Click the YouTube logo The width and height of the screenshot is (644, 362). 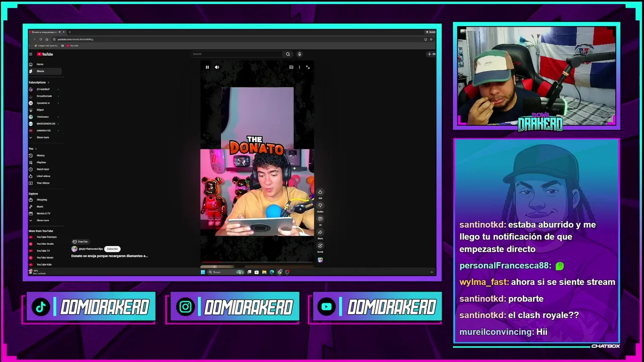pos(45,54)
